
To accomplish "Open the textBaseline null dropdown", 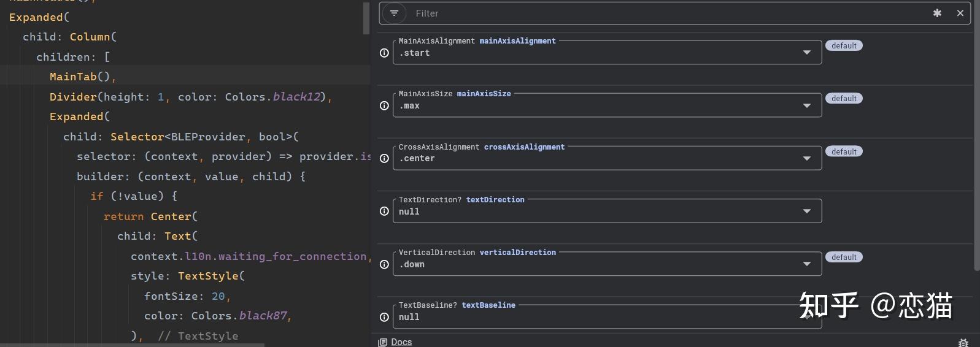I will click(x=607, y=317).
